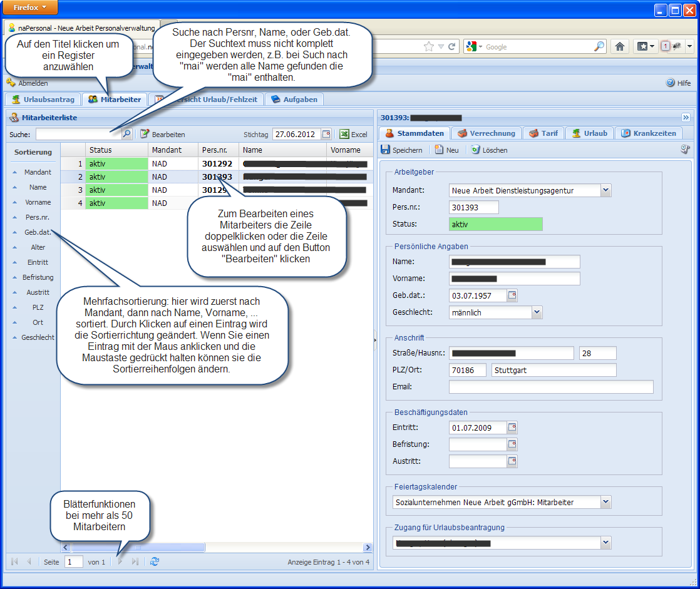Refresh the employee list grid
The width and height of the screenshot is (700, 589).
tap(155, 561)
